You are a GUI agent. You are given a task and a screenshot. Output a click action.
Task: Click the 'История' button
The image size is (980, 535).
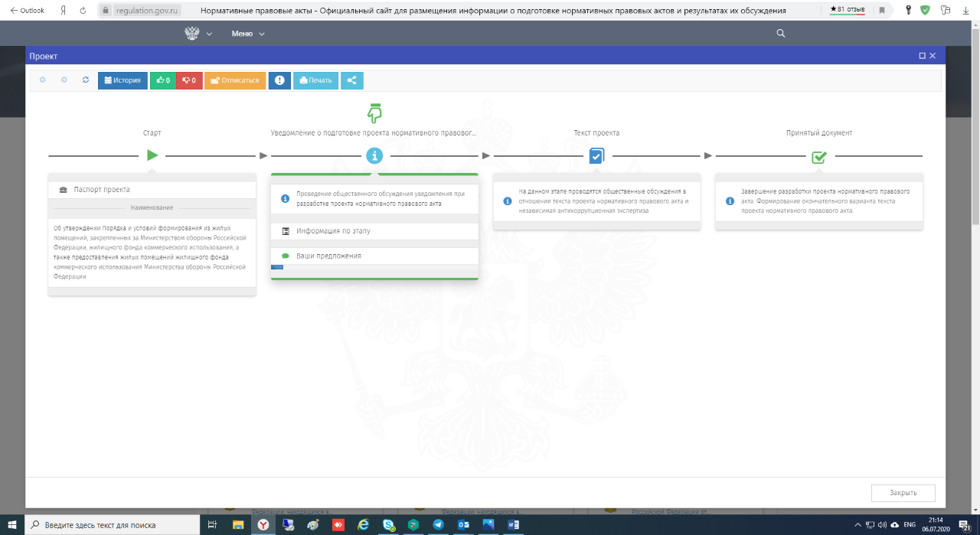pos(122,80)
